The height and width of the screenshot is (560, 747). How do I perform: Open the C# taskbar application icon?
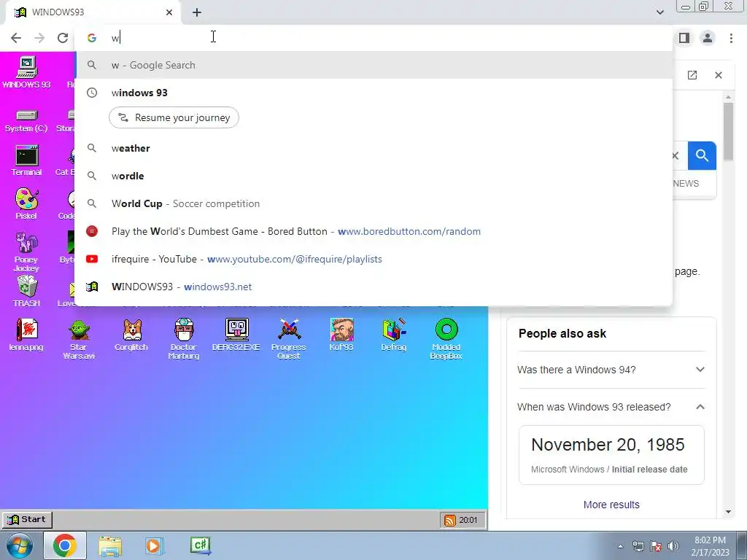point(200,545)
